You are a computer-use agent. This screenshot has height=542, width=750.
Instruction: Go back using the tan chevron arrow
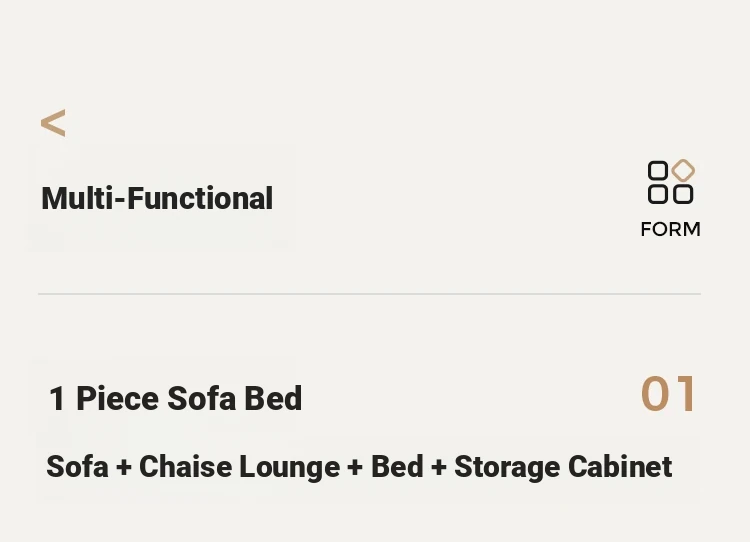[53, 123]
